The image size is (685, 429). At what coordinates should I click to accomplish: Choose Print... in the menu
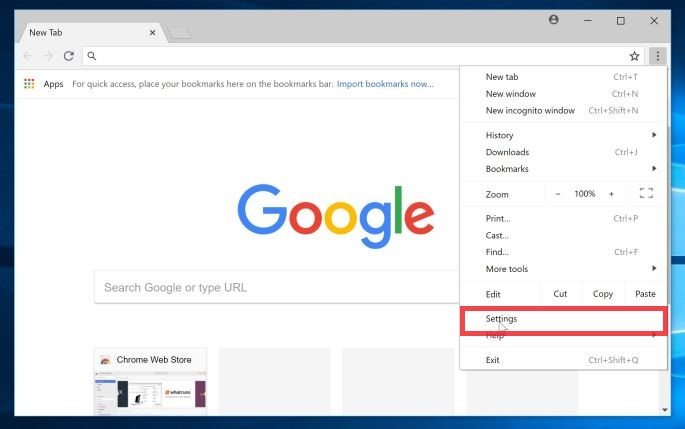pyautogui.click(x=563, y=218)
